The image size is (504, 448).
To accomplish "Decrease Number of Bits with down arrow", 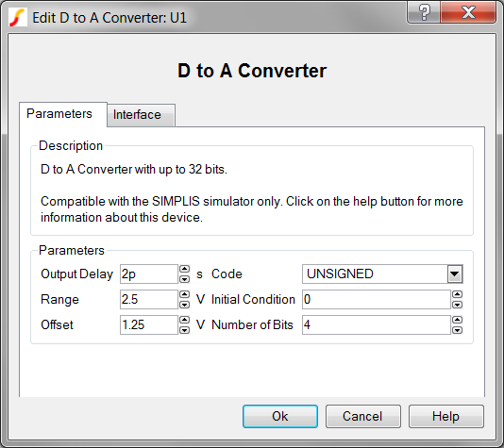I will [457, 329].
